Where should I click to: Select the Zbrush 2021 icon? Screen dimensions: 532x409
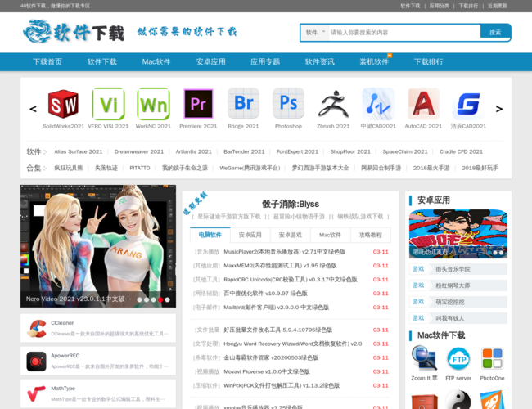333,105
